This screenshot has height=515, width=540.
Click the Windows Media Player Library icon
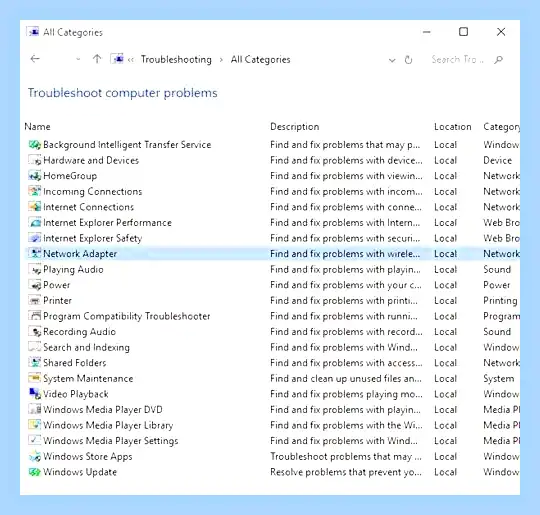(35, 425)
